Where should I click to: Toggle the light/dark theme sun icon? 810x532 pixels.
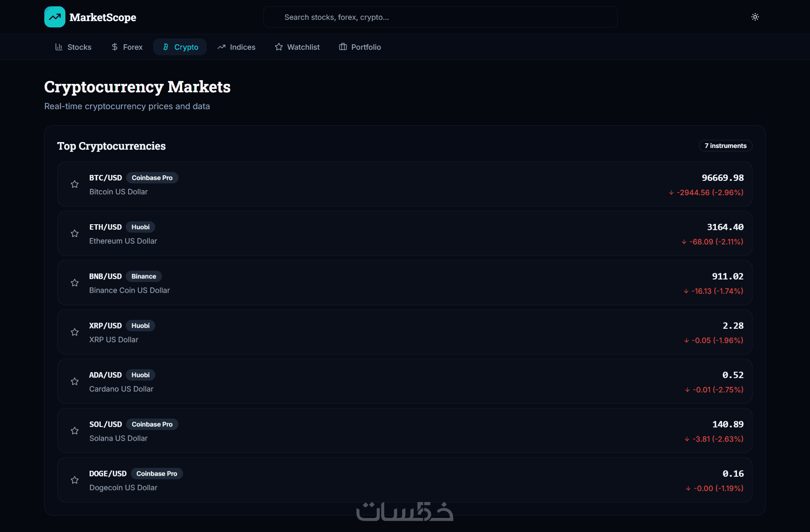pyautogui.click(x=755, y=17)
